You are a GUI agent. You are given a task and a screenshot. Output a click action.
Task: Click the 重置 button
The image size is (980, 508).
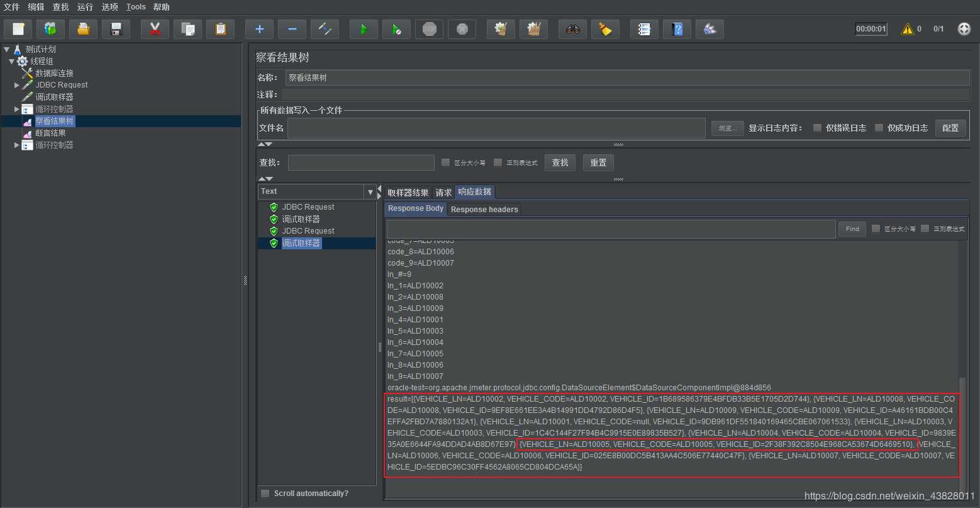pyautogui.click(x=598, y=162)
